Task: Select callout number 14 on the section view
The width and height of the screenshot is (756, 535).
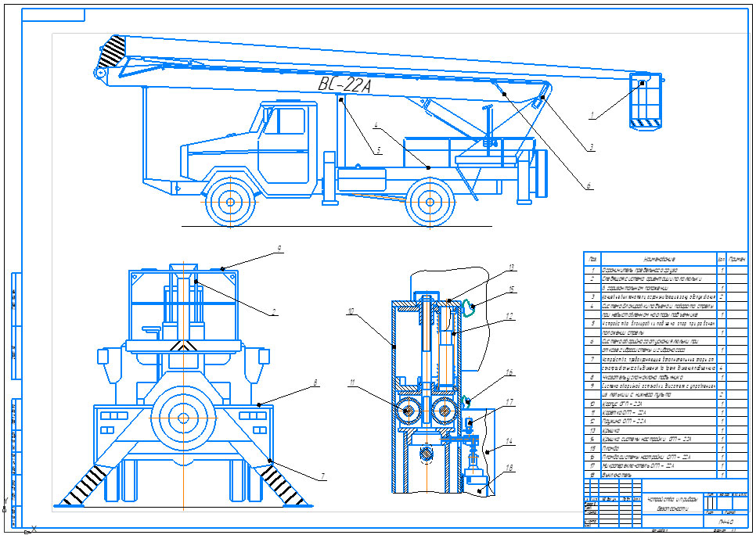Action: pos(509,440)
